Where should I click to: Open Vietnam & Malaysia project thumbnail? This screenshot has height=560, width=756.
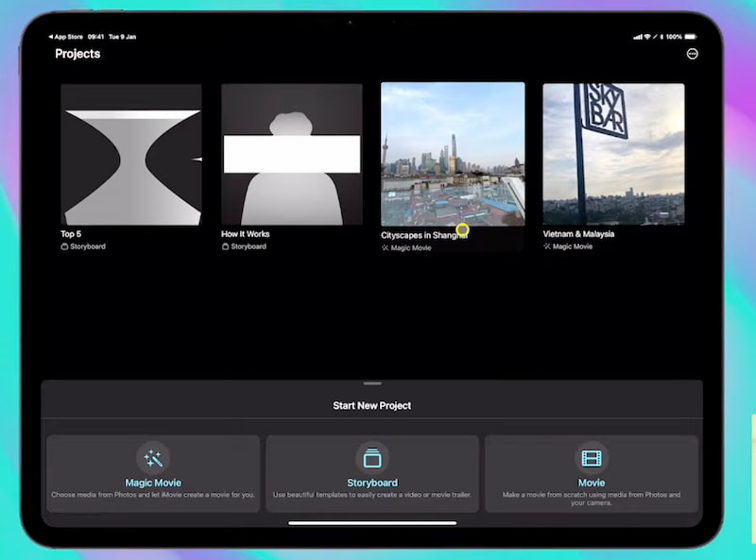[x=613, y=154]
